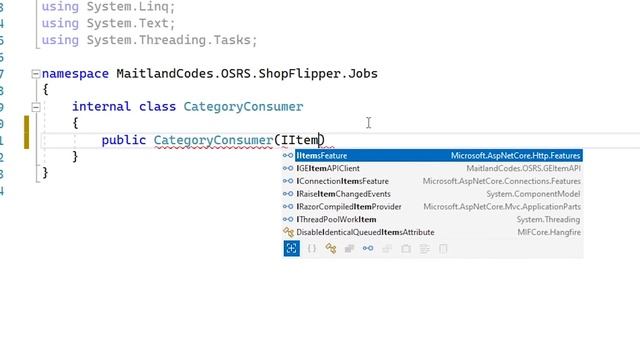Click class icon beside DisableIdenticalQueuedItemsAttribute
The height and width of the screenshot is (360, 640).
click(288, 232)
